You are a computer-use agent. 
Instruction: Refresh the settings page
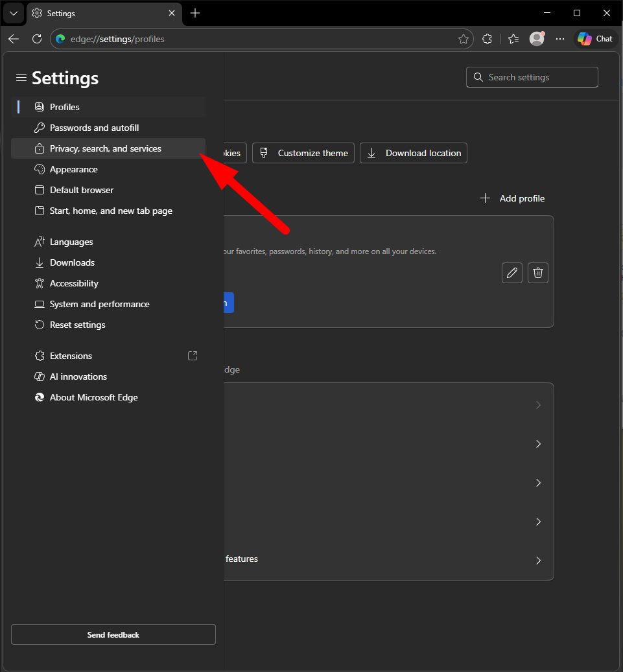coord(37,39)
